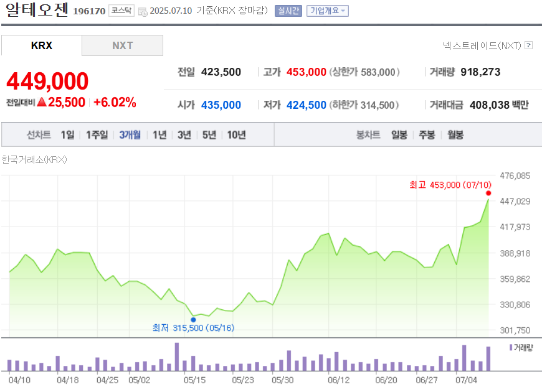This screenshot has width=542, height=392.
Task: Select the 1주일 line chart period
Action: (x=97, y=135)
